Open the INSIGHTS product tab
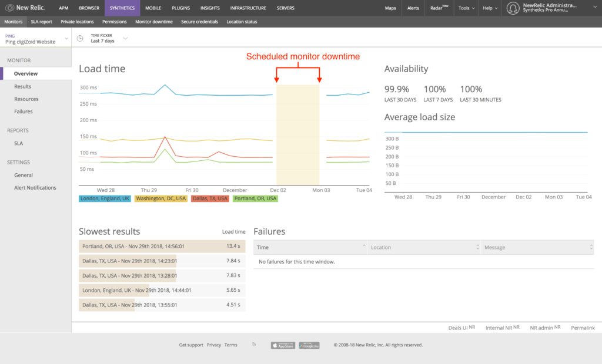The image size is (602, 364). coord(210,8)
